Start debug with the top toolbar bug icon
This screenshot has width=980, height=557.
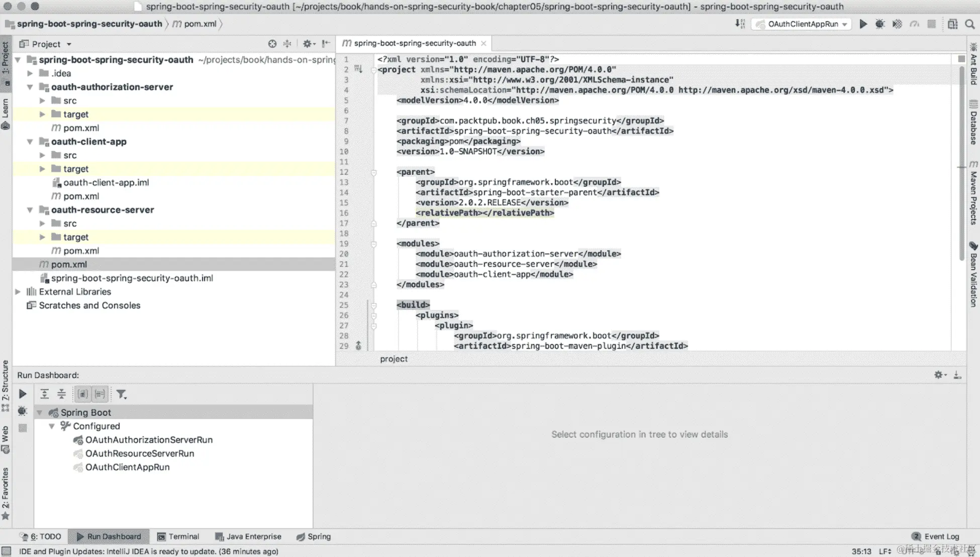click(879, 24)
